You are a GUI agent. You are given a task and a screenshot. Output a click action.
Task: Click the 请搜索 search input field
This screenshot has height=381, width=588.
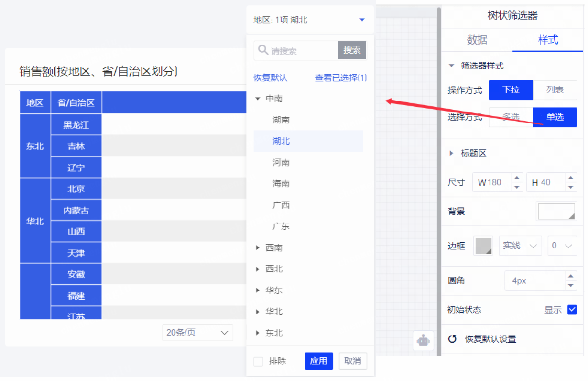tap(302, 51)
